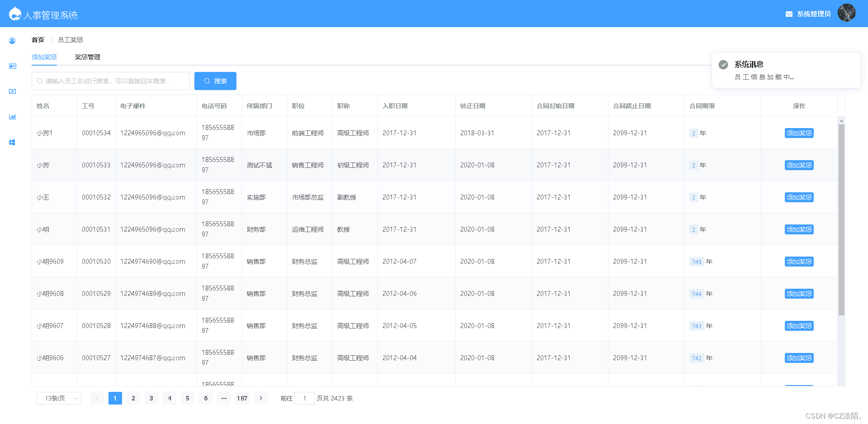Select current page 1 button
The image size is (868, 424).
[x=115, y=398]
